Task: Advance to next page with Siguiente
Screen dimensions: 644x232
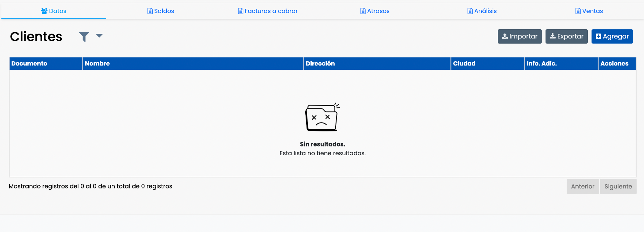Action: pyautogui.click(x=618, y=187)
